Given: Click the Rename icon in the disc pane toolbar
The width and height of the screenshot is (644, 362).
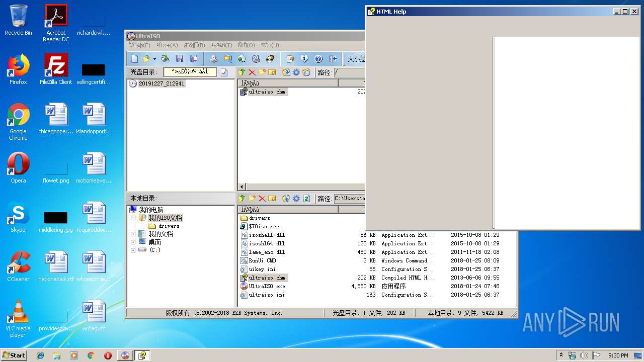Looking at the screenshot, I should coord(272,72).
